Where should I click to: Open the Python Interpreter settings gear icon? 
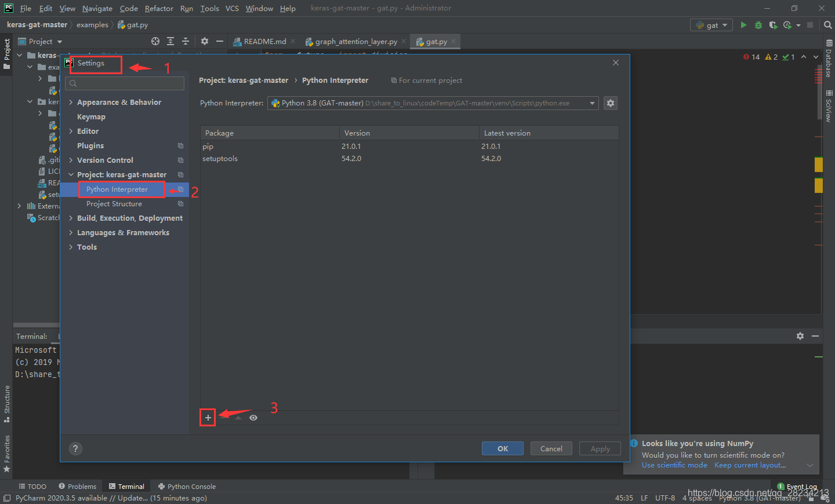(x=610, y=103)
